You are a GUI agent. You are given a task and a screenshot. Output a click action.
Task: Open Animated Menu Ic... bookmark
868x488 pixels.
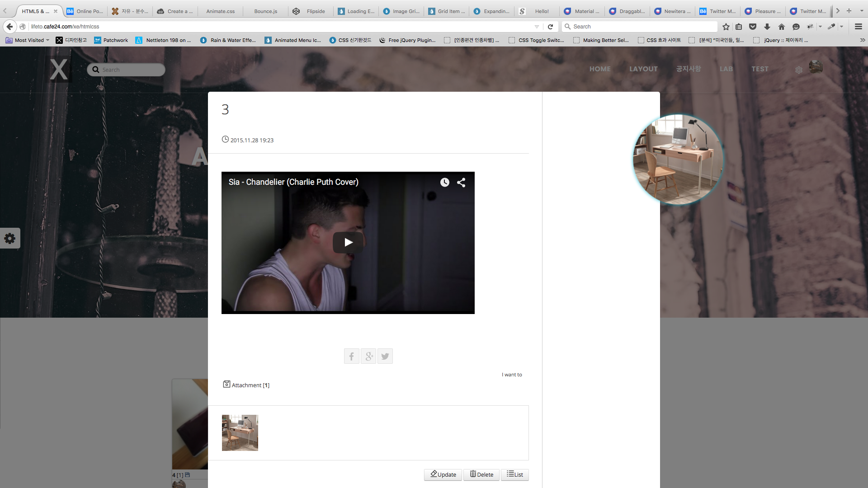[293, 40]
